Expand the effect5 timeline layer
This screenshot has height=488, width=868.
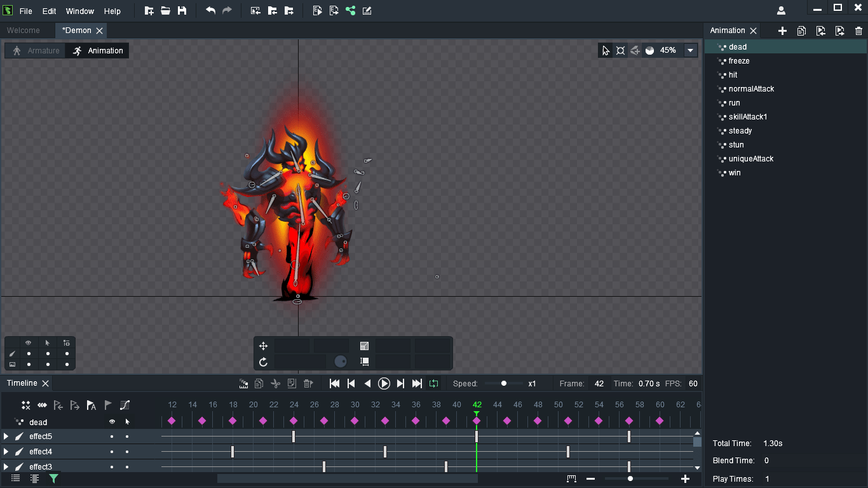click(6, 437)
